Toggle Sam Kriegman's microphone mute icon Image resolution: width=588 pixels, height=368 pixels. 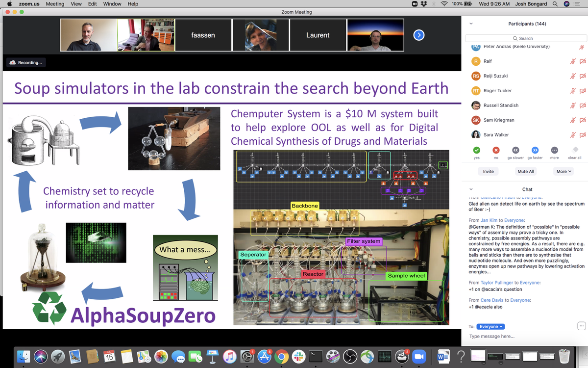(572, 120)
